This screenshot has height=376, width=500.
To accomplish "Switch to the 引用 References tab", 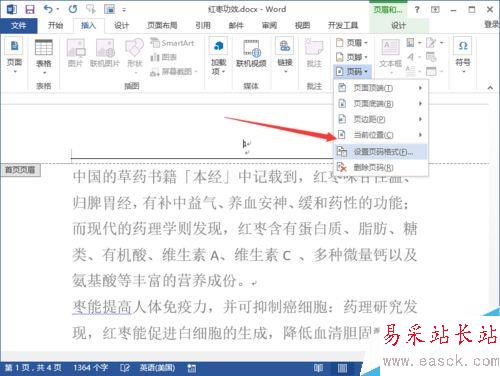I will (x=203, y=25).
